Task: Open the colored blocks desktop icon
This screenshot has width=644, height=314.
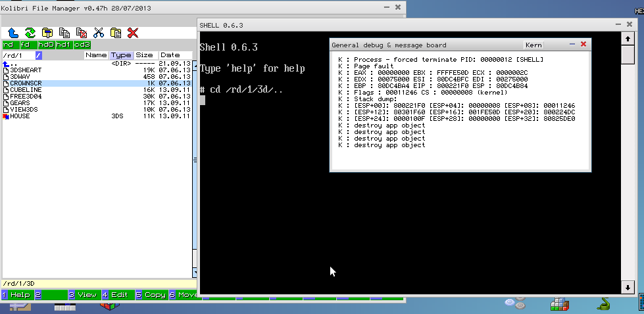Action: click(x=559, y=305)
